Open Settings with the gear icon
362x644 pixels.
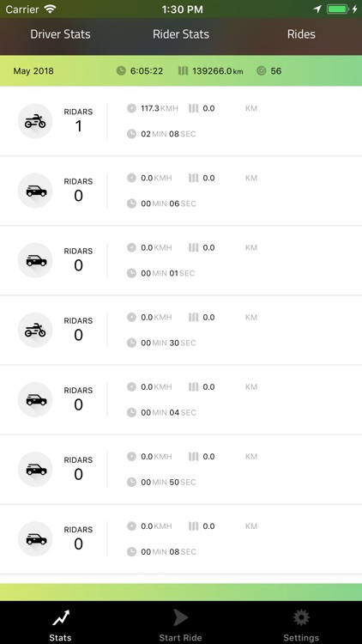click(301, 625)
